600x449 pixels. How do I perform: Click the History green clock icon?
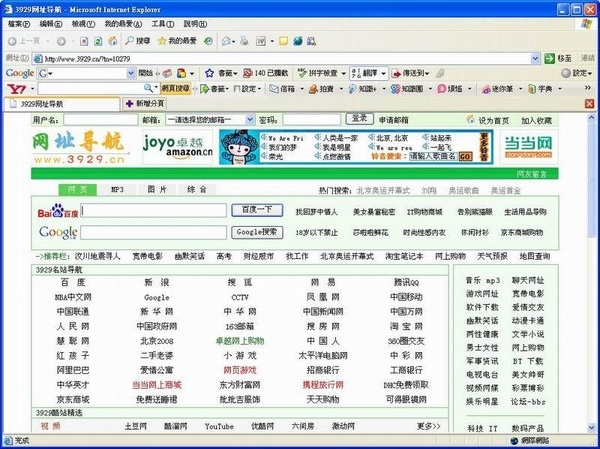tap(208, 41)
